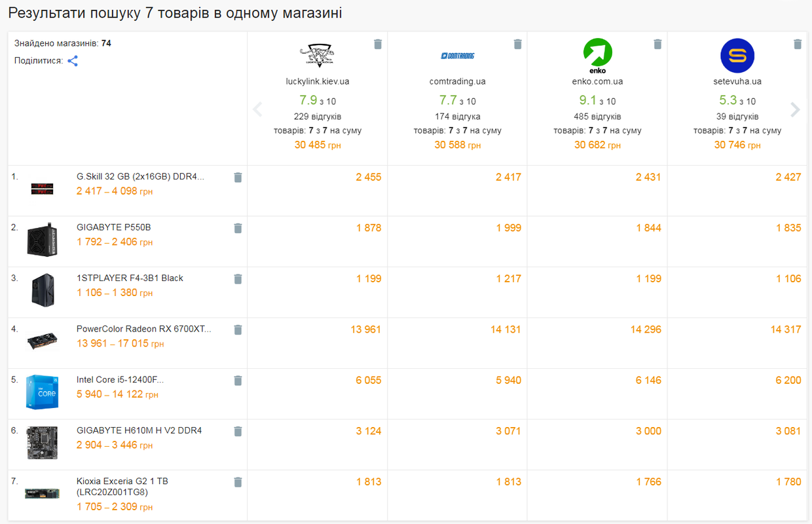
Task: Delete Kioxia Exceria G2 1 TB row
Action: (238, 482)
